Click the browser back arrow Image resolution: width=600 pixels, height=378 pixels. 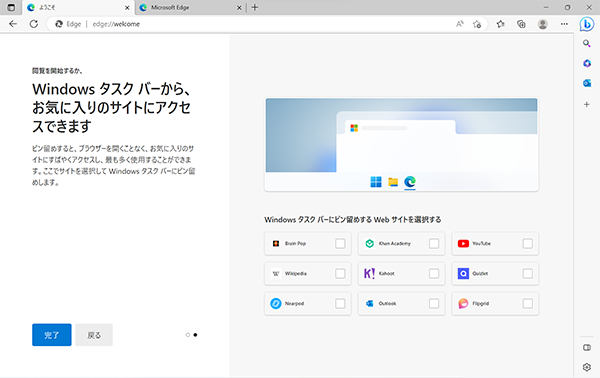(x=13, y=24)
